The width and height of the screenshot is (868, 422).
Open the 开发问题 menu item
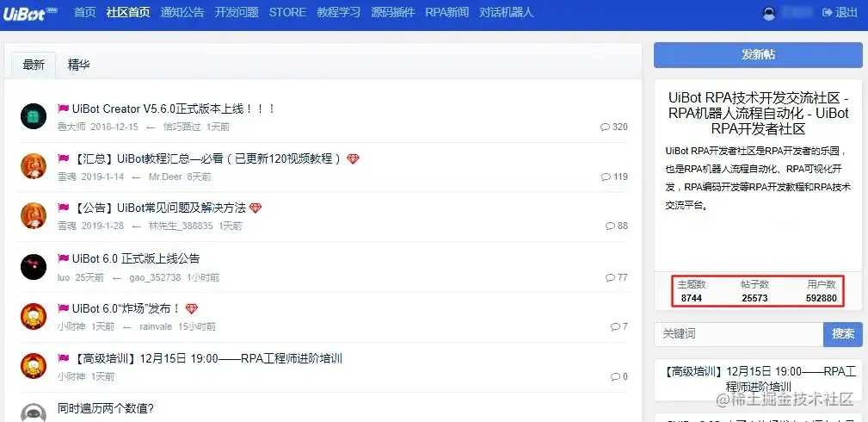pos(237,12)
